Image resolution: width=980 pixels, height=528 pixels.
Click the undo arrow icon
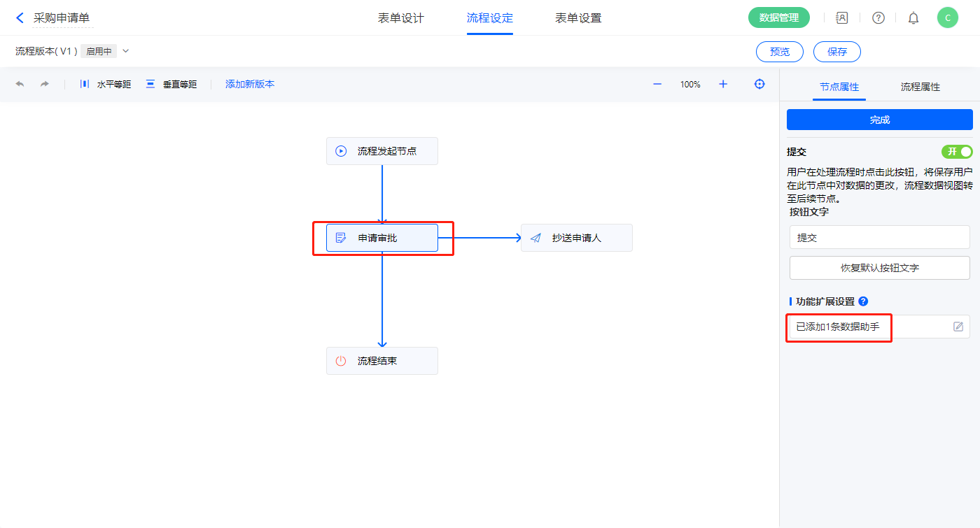tap(20, 84)
